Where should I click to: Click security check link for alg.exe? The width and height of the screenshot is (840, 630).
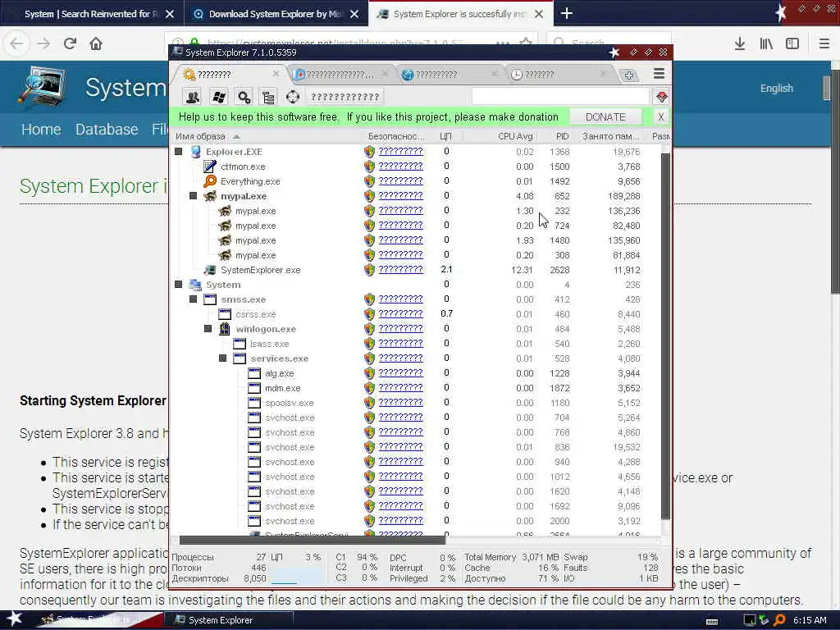[400, 373]
